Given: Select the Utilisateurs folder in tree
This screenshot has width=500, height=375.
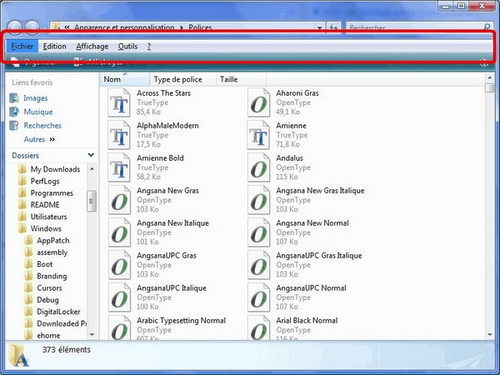Looking at the screenshot, I should (49, 217).
